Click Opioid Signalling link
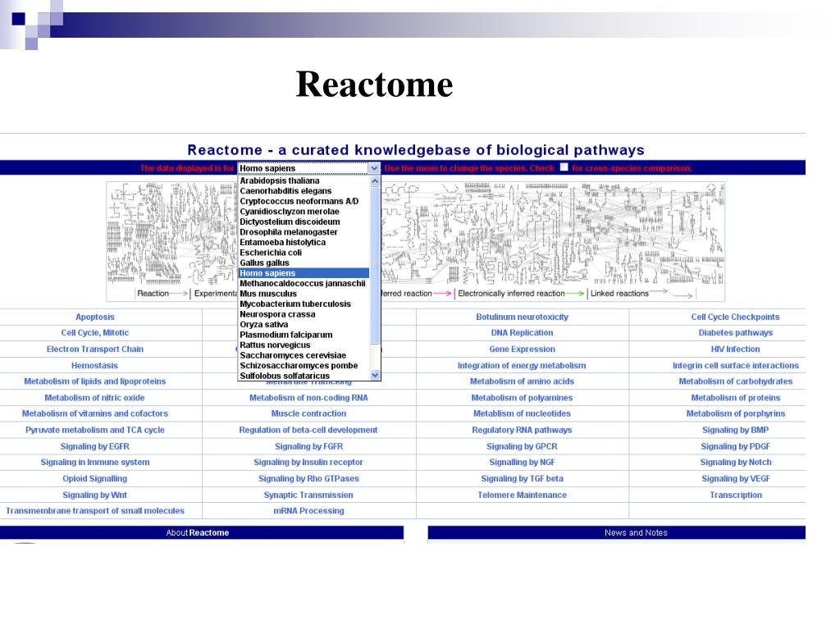The width and height of the screenshot is (840, 630). [x=95, y=479]
